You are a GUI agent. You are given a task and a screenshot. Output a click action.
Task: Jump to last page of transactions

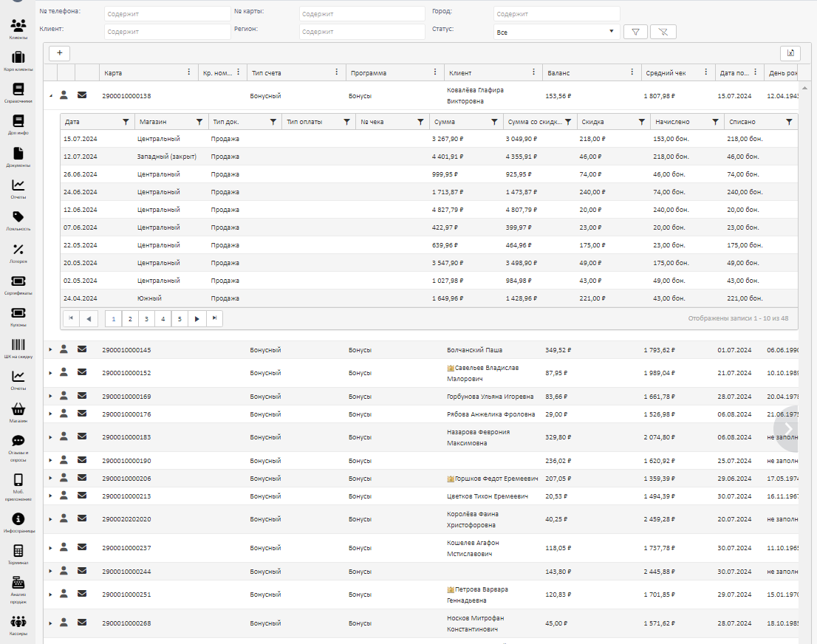pyautogui.click(x=214, y=318)
